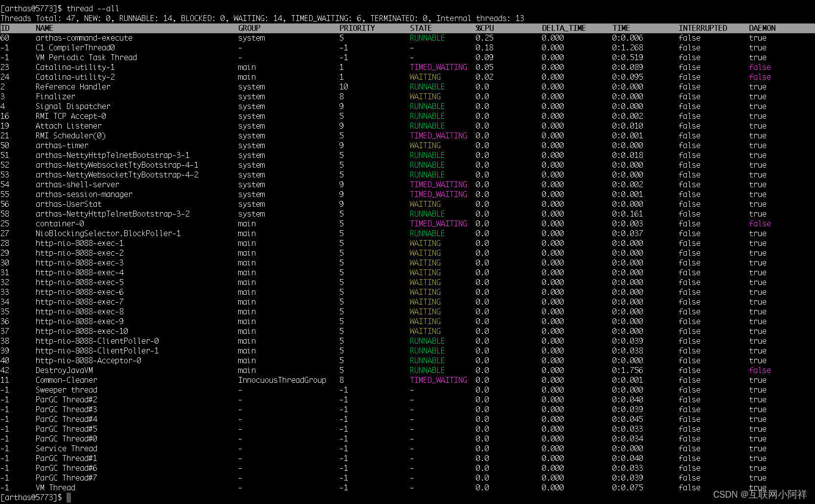The height and width of the screenshot is (504, 815).
Task: Select http-nio-8088-exec-5 thread name
Action: point(80,282)
